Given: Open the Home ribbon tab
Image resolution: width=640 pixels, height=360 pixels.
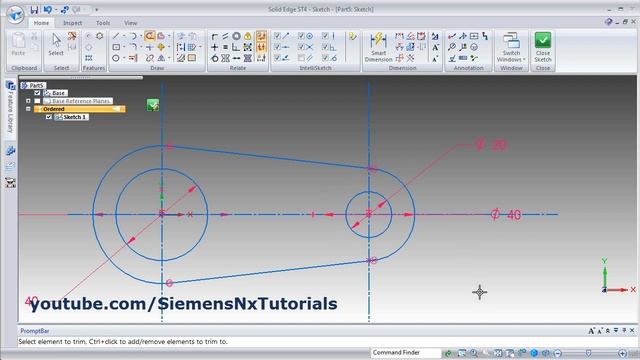Looking at the screenshot, I should [41, 23].
